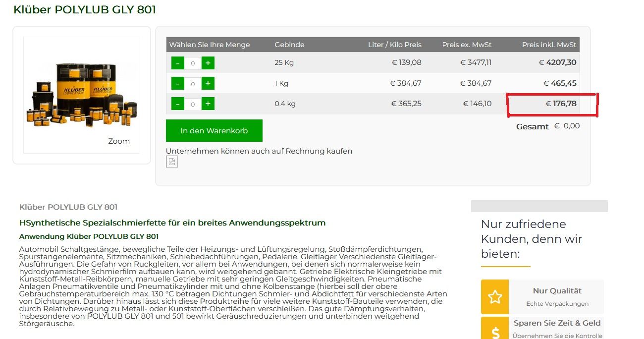Click the In den Warenkorb button
This screenshot has width=644, height=339.
click(x=214, y=131)
